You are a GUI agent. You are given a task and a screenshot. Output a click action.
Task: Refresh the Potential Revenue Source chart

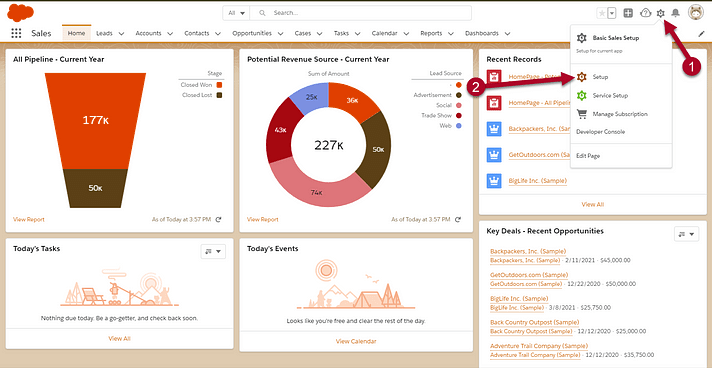click(x=458, y=219)
